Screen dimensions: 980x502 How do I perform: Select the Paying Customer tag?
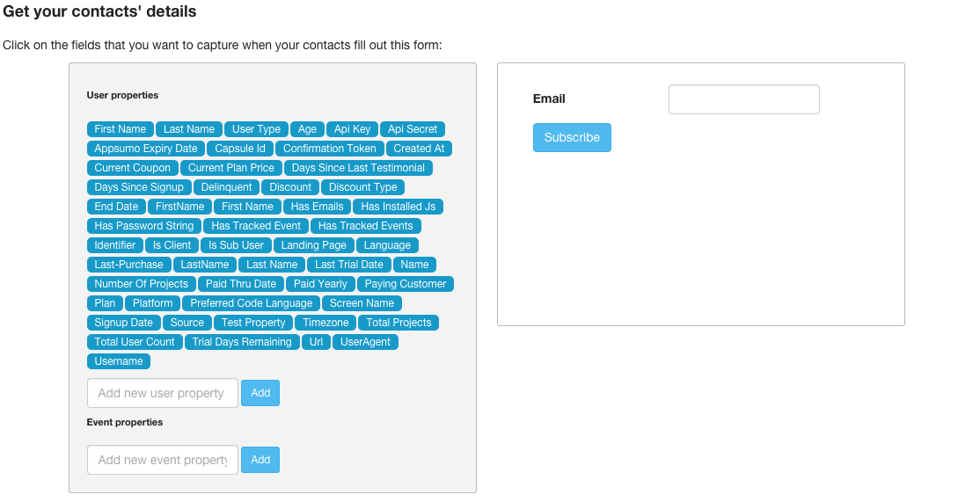406,284
